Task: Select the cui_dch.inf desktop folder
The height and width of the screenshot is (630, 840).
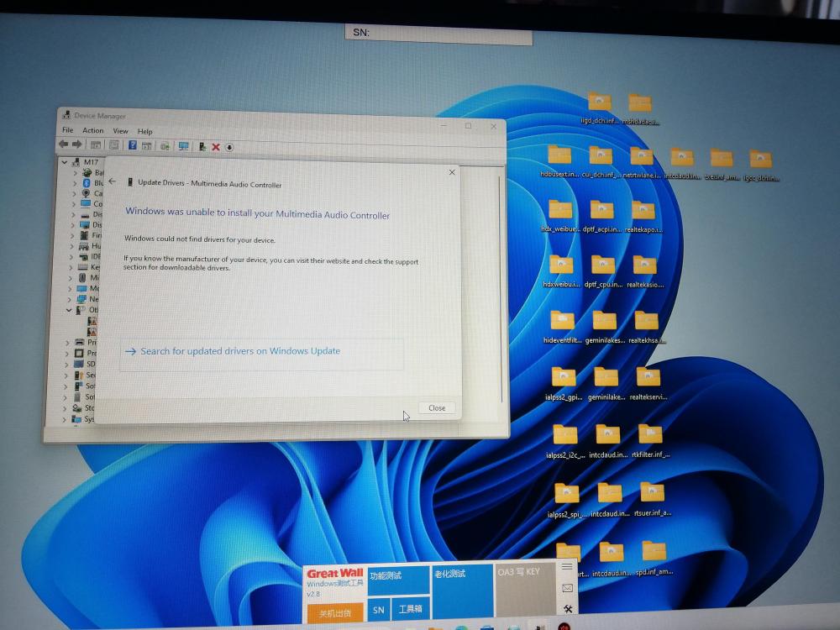Action: pyautogui.click(x=601, y=162)
